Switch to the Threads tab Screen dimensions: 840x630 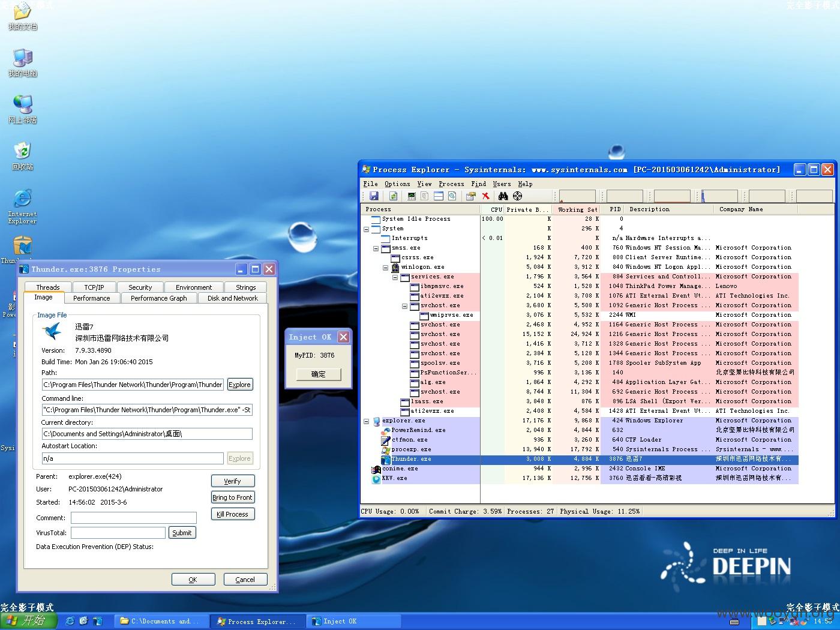pyautogui.click(x=48, y=287)
